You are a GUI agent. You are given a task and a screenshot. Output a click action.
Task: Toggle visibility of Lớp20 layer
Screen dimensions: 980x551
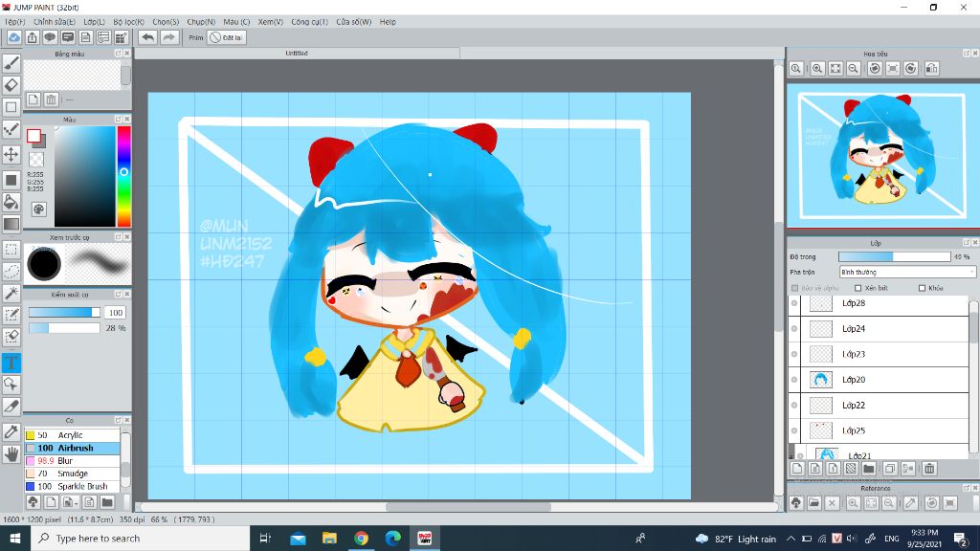794,380
